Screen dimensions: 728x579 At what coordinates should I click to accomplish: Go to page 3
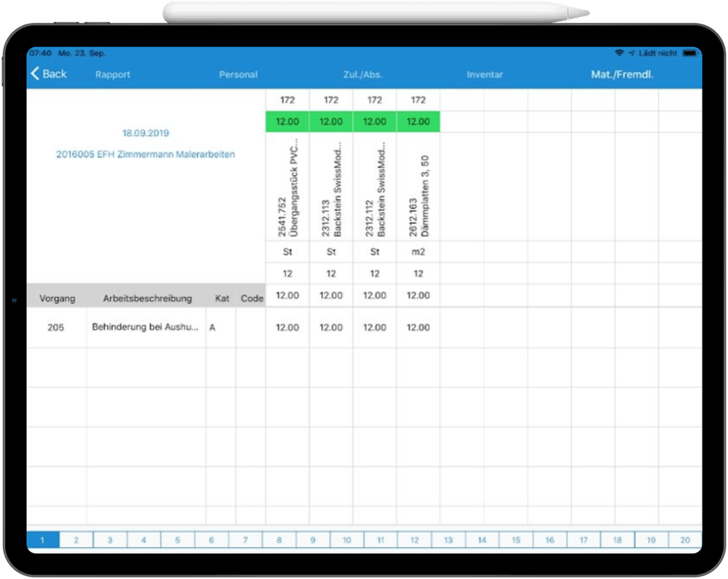[110, 540]
